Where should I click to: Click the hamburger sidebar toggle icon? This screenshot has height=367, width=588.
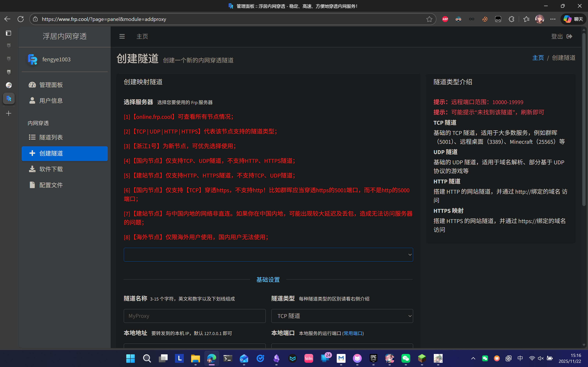(x=122, y=36)
